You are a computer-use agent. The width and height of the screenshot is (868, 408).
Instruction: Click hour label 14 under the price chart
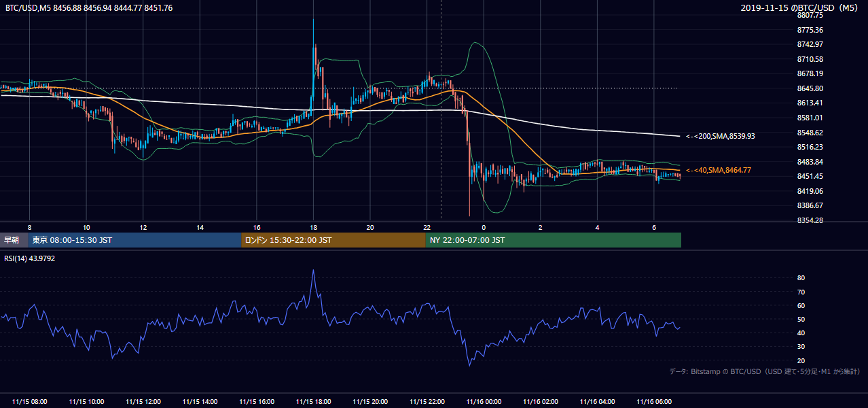click(200, 227)
